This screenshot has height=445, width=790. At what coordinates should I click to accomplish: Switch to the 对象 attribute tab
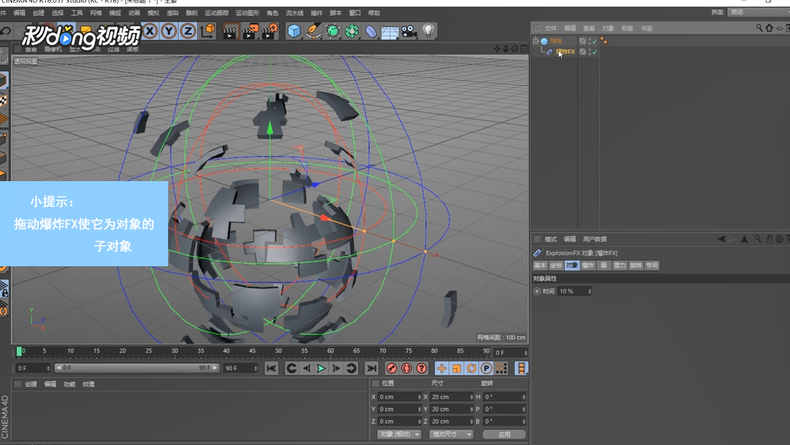[571, 266]
